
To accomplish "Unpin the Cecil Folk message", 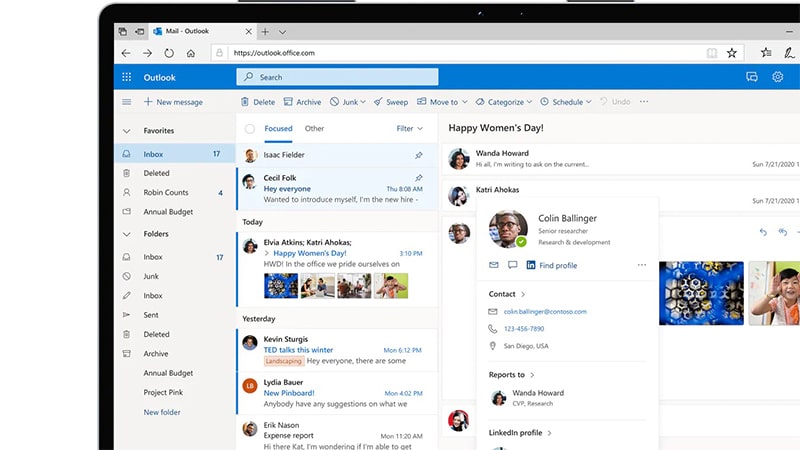I will click(418, 178).
